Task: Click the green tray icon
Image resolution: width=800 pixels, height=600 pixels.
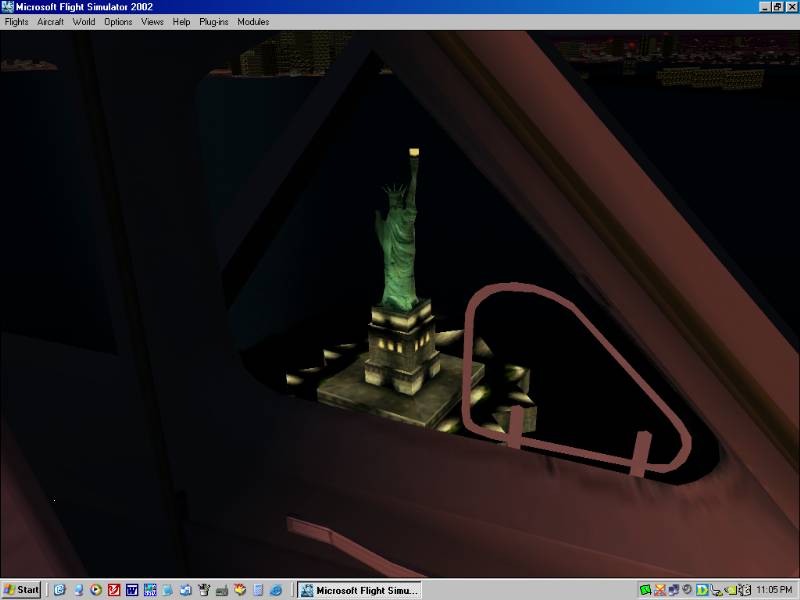Action: point(645,590)
